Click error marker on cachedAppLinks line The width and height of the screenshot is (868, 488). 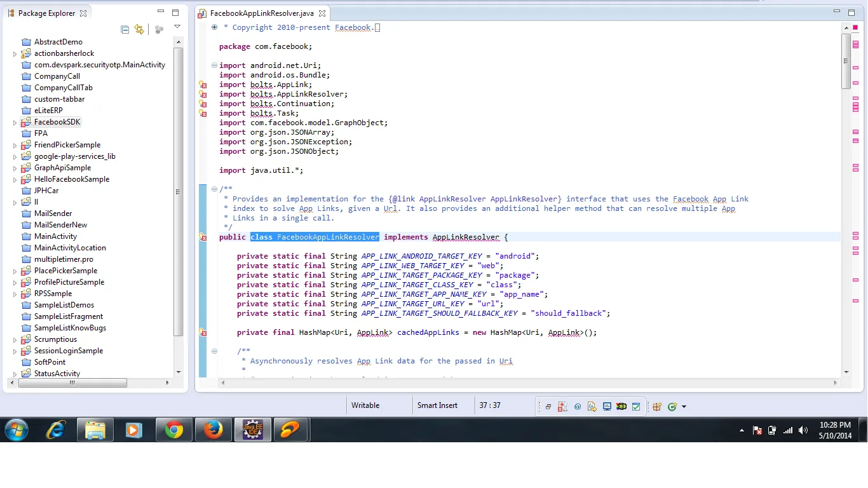(203, 332)
